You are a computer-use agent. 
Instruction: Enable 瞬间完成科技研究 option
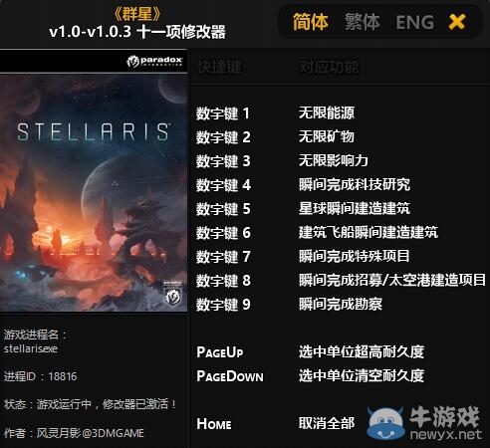355,184
